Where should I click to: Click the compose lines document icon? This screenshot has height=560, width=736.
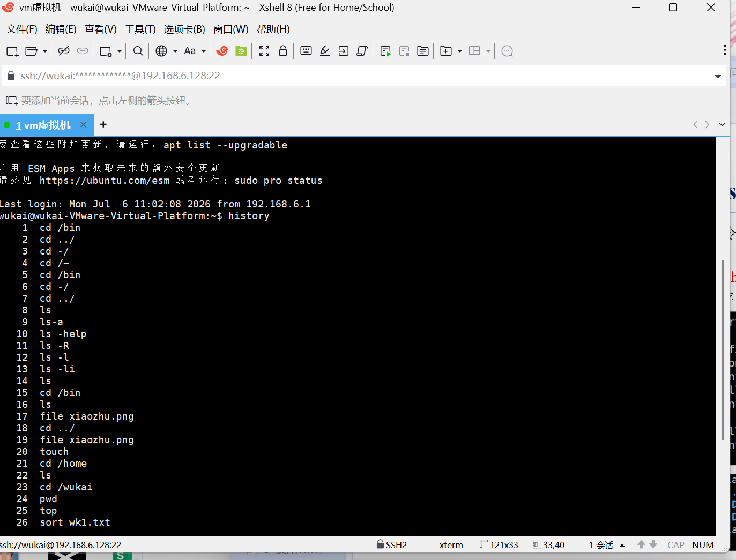click(423, 51)
